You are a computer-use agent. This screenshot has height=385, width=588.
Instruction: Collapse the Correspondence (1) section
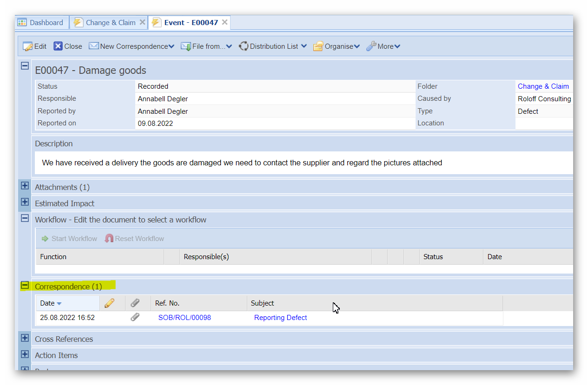point(25,286)
